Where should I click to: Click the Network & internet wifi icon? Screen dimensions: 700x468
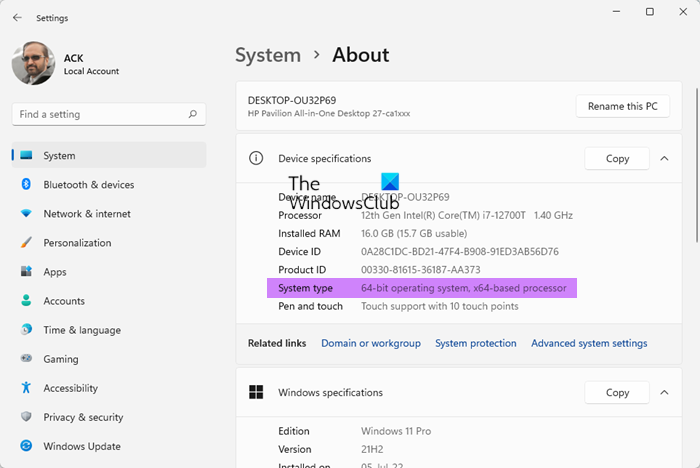26,214
